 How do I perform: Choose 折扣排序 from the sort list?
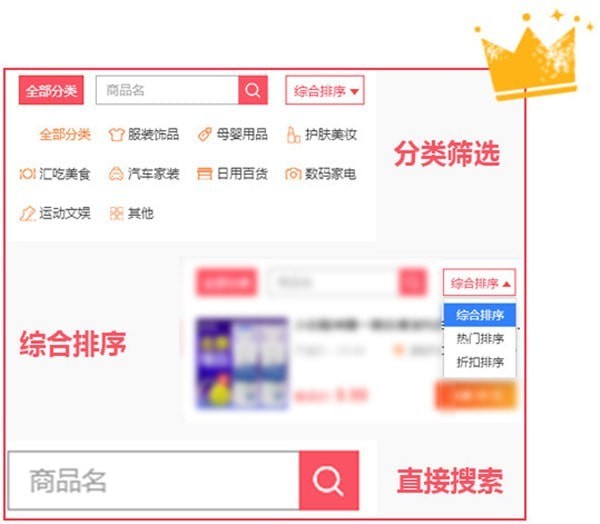tap(480, 362)
